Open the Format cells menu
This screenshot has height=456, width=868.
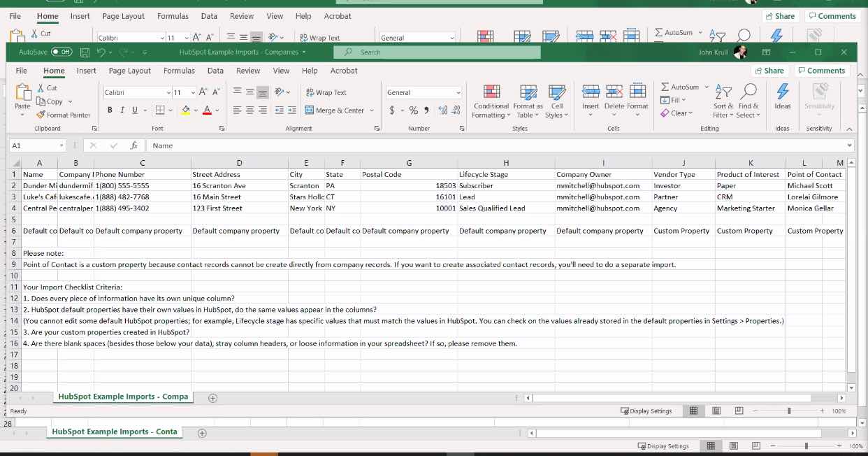[x=637, y=101]
